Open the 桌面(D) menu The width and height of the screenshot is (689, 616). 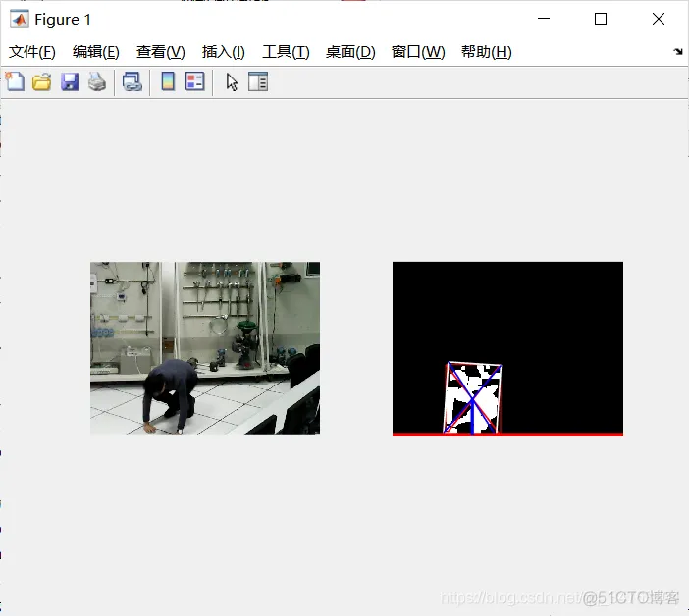pos(350,52)
